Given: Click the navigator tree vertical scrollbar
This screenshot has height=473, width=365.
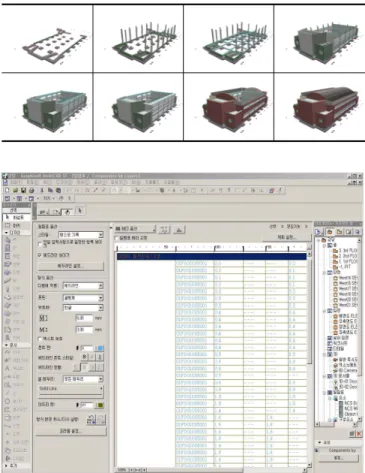Looking at the screenshot, I should [x=359, y=330].
